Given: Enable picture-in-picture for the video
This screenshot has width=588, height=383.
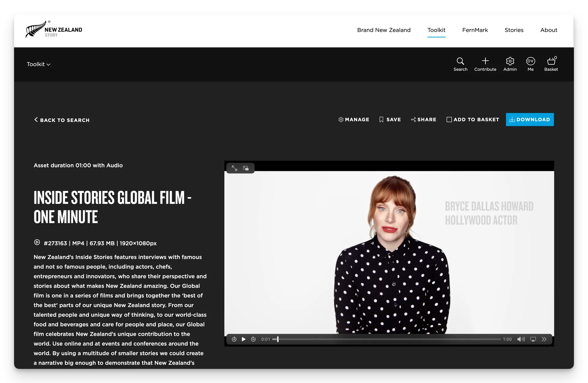Looking at the screenshot, I should 245,168.
